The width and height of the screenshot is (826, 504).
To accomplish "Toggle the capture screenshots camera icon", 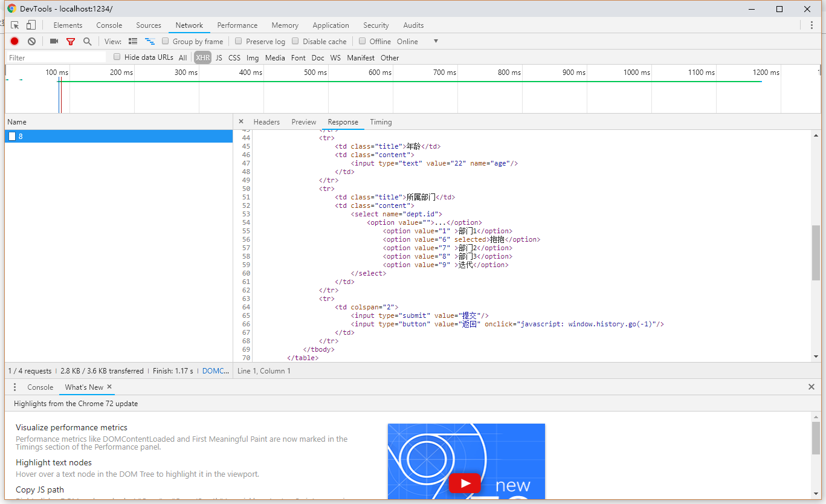I will 54,41.
